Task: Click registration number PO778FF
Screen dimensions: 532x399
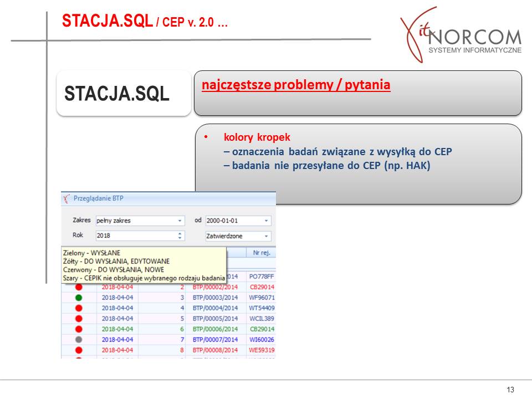Action: [262, 277]
